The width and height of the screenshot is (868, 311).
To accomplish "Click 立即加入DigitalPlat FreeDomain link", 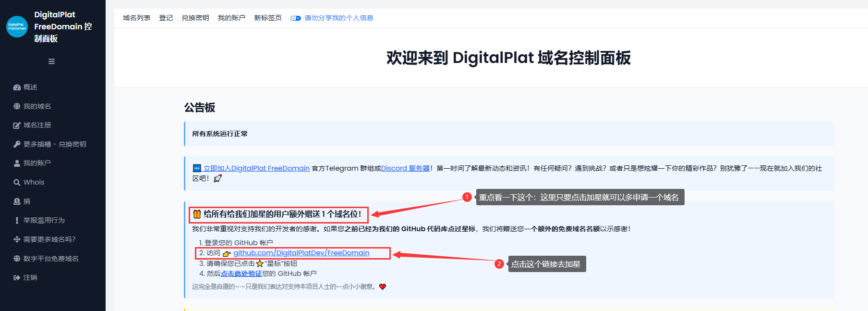I will tap(256, 168).
